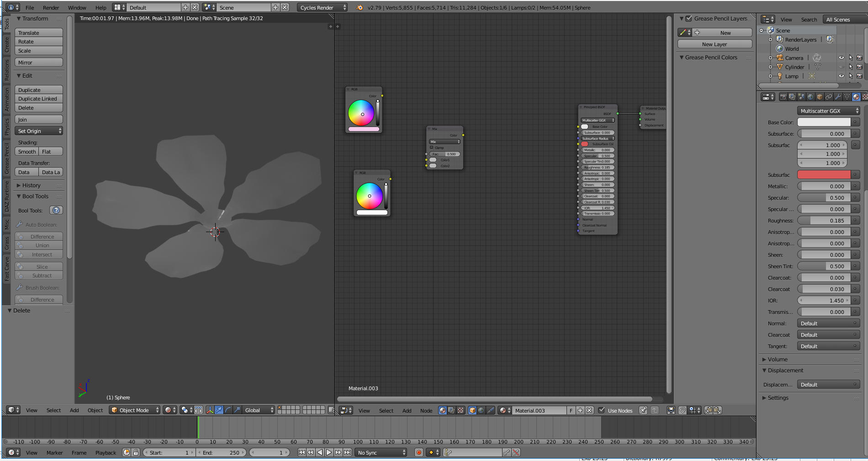Open the Object properties tab cube icon
The height and width of the screenshot is (461, 868).
tap(820, 97)
